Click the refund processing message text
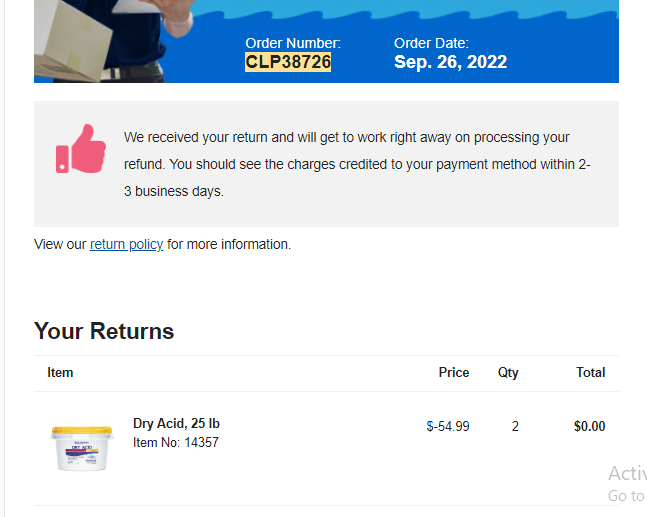647x517 pixels. coord(357,164)
